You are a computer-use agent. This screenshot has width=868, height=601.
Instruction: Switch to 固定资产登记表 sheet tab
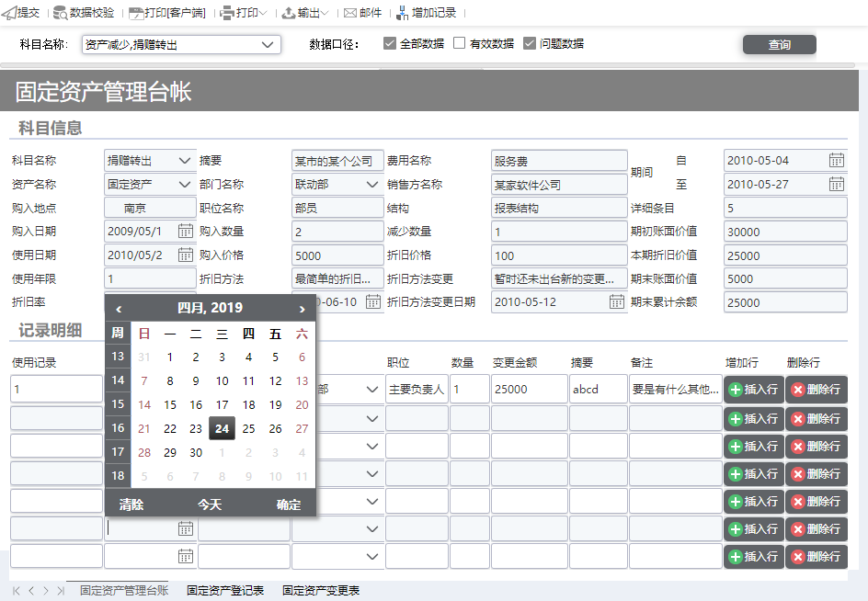(225, 591)
